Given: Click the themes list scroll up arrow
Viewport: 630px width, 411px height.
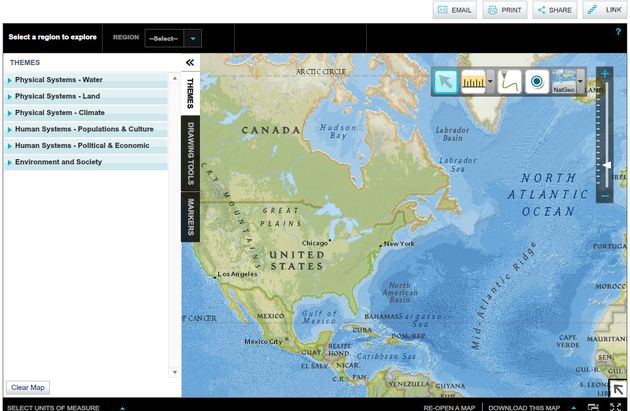Looking at the screenshot, I should tap(175, 78).
